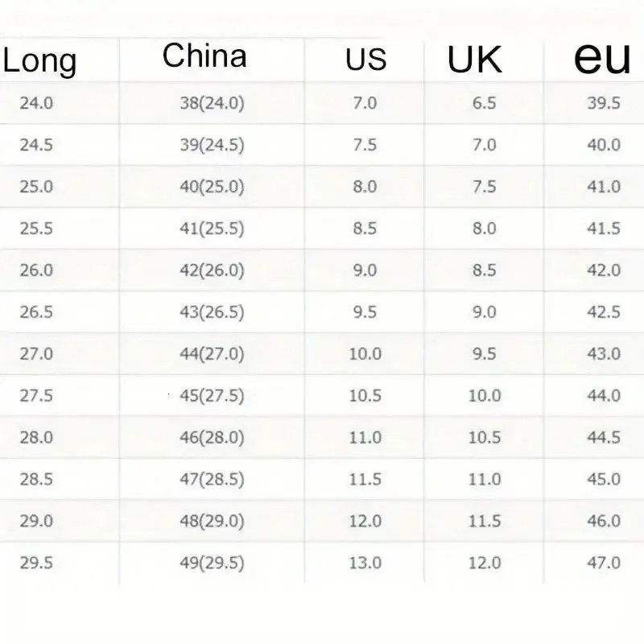Image resolution: width=644 pixels, height=644 pixels.
Task: Click China size cell 42(26.0)
Action: (x=212, y=270)
